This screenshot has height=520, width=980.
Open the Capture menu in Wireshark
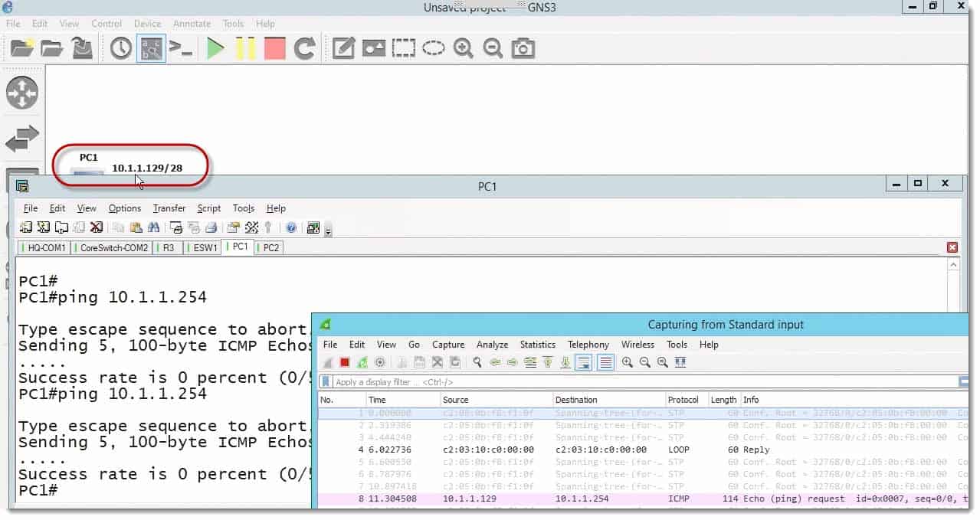448,345
